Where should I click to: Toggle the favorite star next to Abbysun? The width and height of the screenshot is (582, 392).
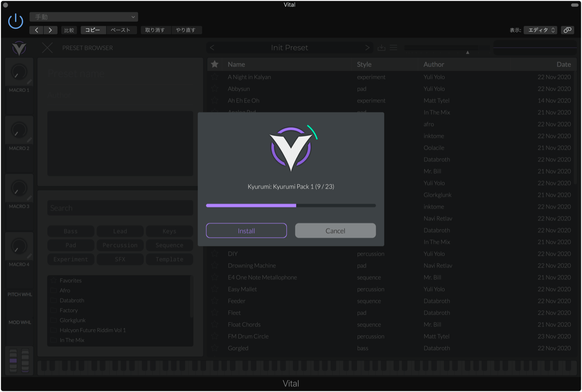click(215, 89)
